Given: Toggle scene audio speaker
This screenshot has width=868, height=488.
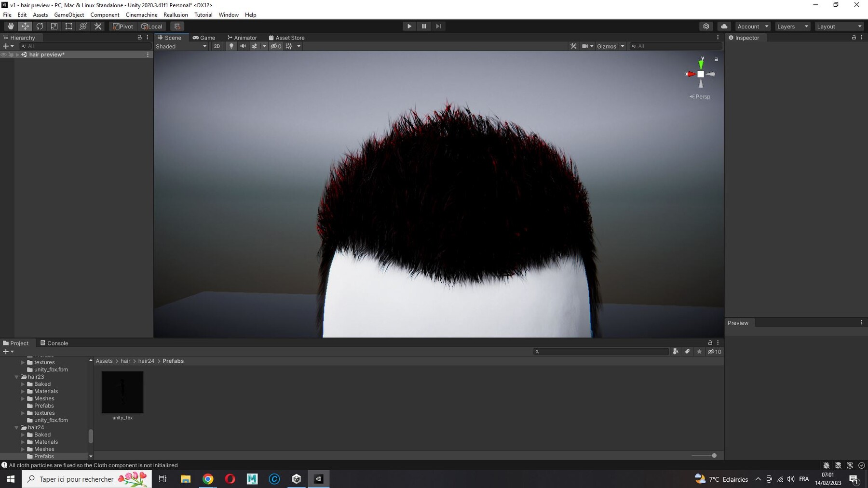Looking at the screenshot, I should (243, 46).
